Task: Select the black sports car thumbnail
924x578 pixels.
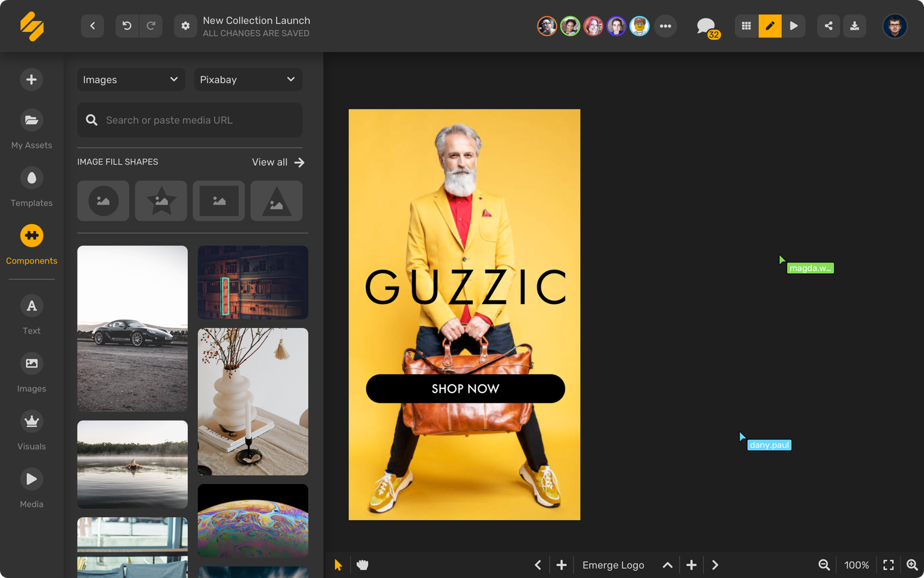Action: tap(132, 328)
